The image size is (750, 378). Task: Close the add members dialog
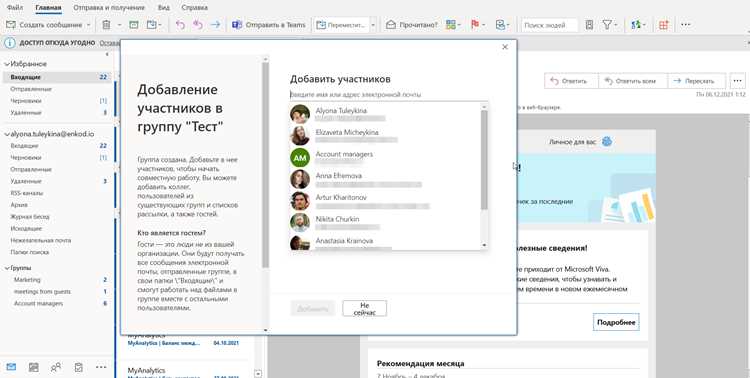point(505,47)
